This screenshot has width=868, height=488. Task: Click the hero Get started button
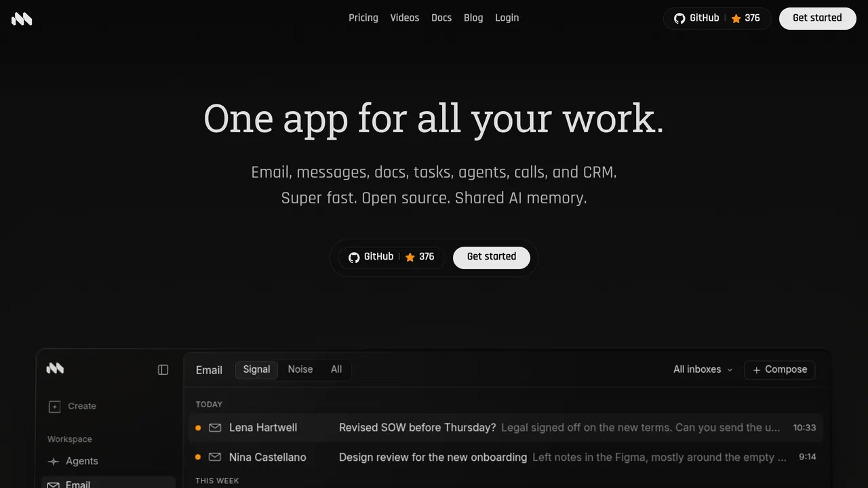492,257
